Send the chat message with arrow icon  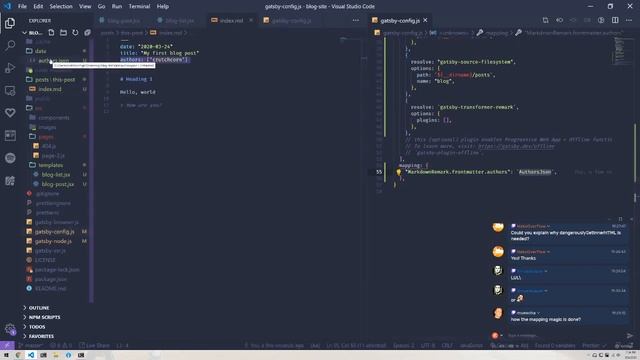coord(629,336)
